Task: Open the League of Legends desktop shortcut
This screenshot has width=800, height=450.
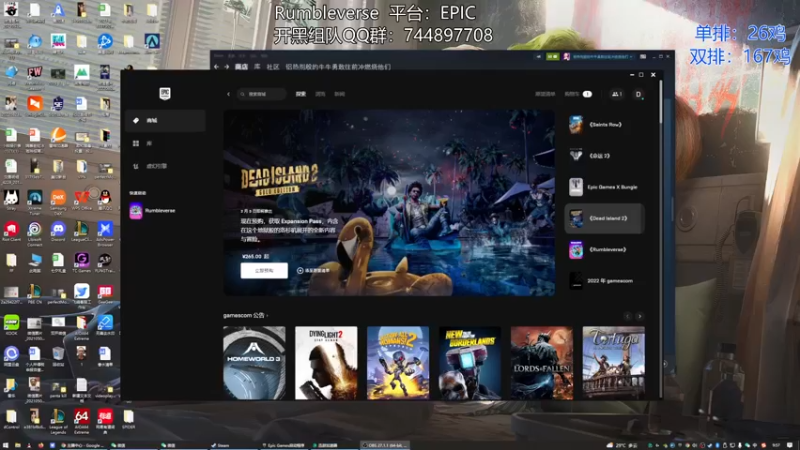Action: [58, 421]
